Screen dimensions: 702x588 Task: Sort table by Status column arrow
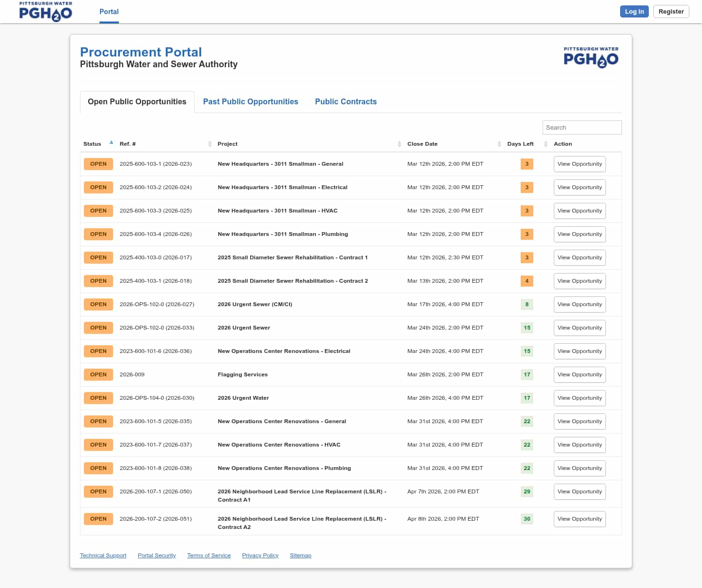[111, 143]
